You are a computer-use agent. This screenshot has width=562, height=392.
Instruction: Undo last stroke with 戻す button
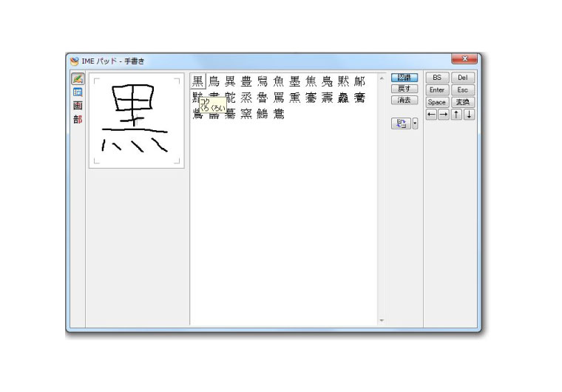[404, 89]
